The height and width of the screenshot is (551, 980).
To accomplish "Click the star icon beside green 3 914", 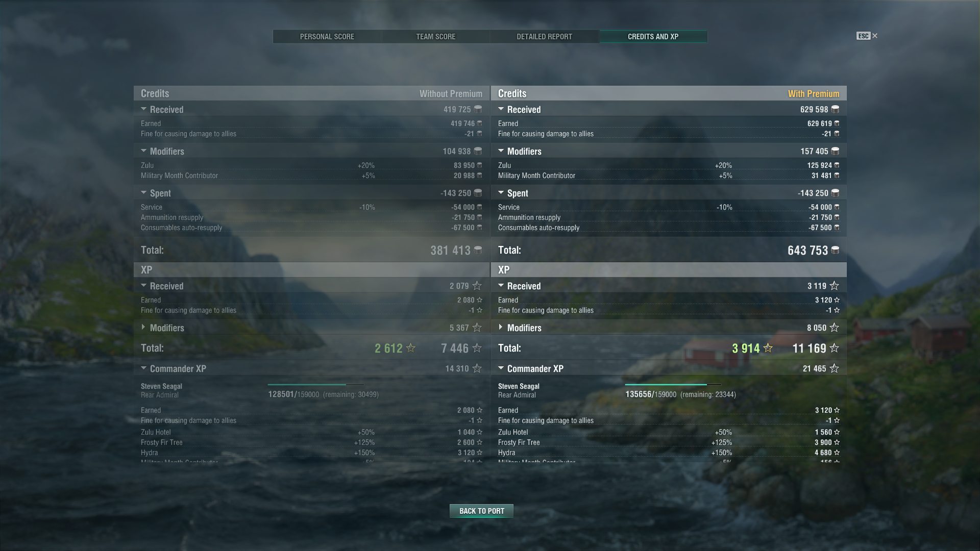I will [x=768, y=348].
